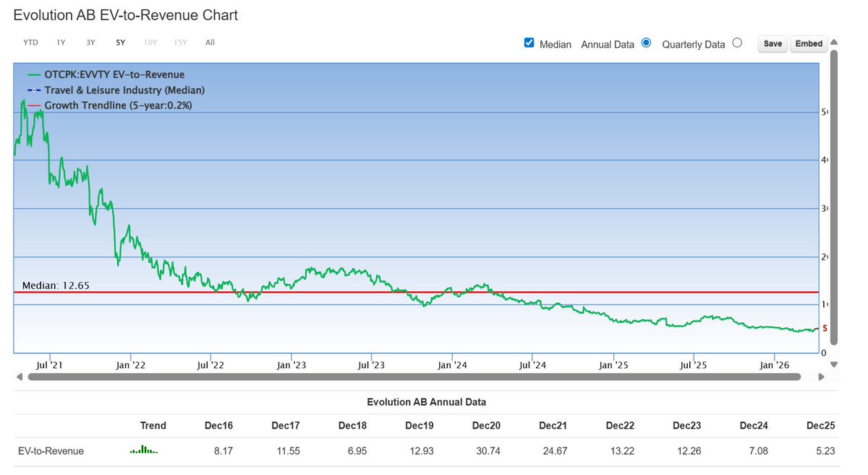Image resolution: width=868 pixels, height=475 pixels.
Task: Toggle OTCPK:EVVTY EV-to-Revenue legend entry
Action: point(106,74)
